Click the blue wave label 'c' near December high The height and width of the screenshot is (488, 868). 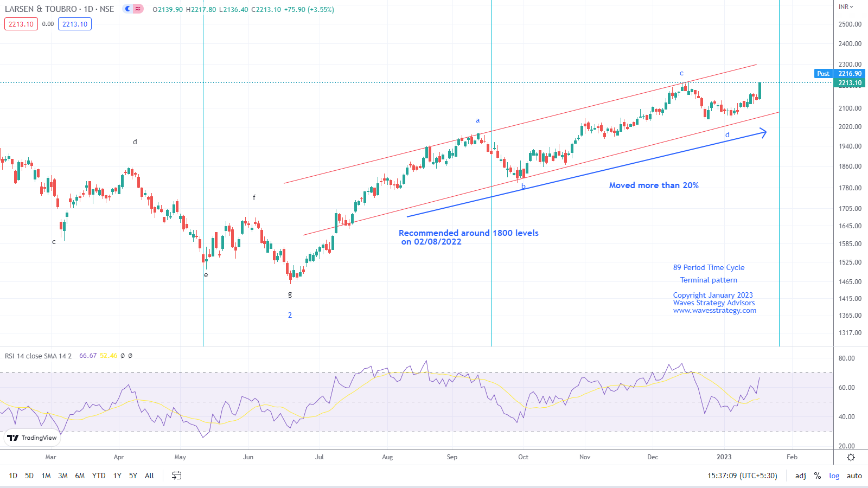click(x=681, y=73)
